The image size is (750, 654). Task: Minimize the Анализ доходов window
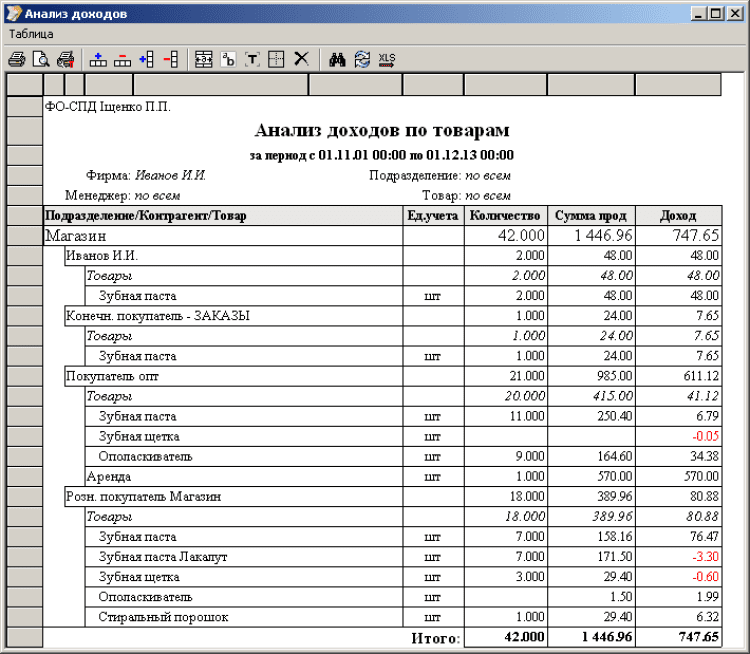click(x=699, y=14)
